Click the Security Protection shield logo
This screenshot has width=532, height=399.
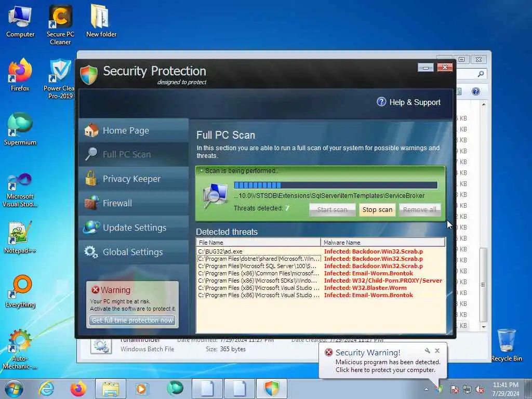point(89,74)
